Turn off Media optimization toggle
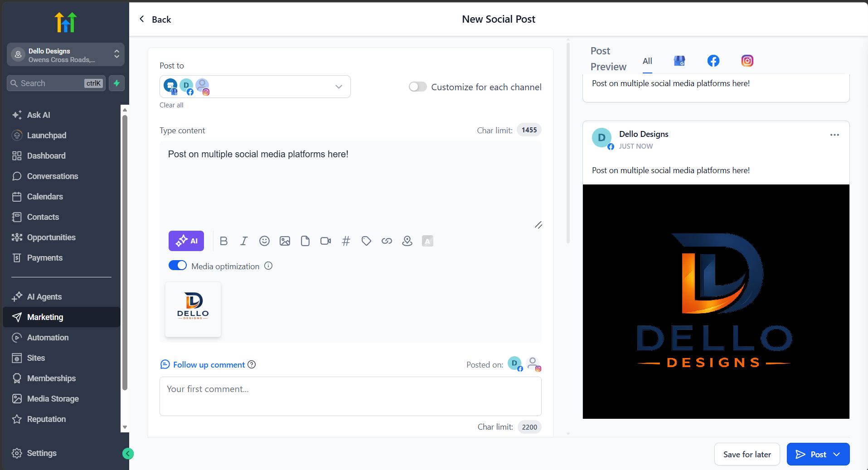The height and width of the screenshot is (470, 868). pos(178,266)
